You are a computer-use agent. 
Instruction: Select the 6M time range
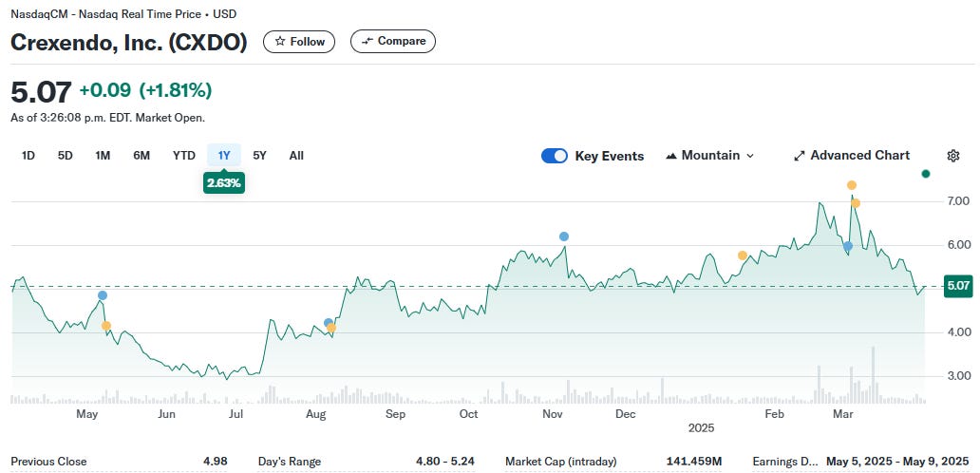coord(141,156)
